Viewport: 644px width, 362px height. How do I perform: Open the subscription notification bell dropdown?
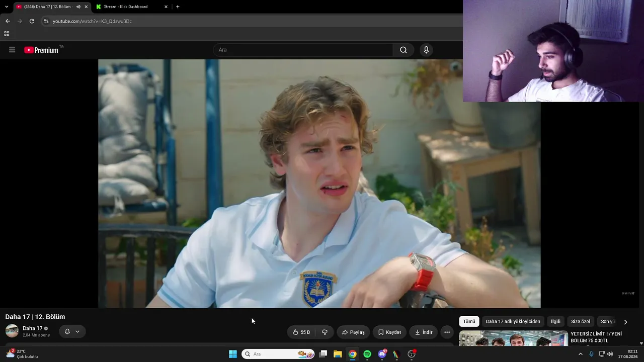pyautogui.click(x=72, y=332)
